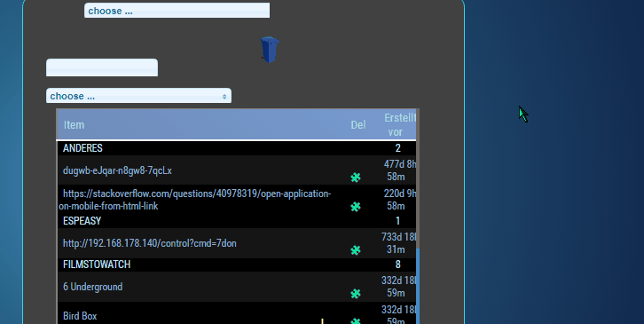Click the empty text input field
This screenshot has height=324, width=644.
pos(102,67)
